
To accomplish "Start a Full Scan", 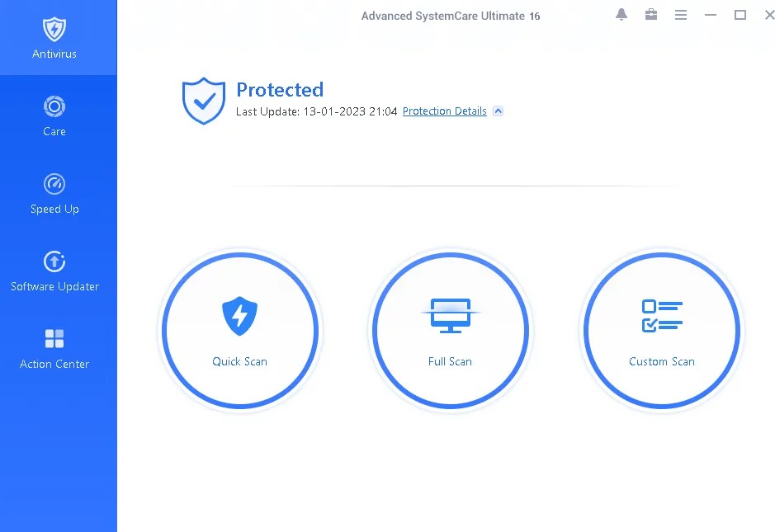I will (451, 331).
